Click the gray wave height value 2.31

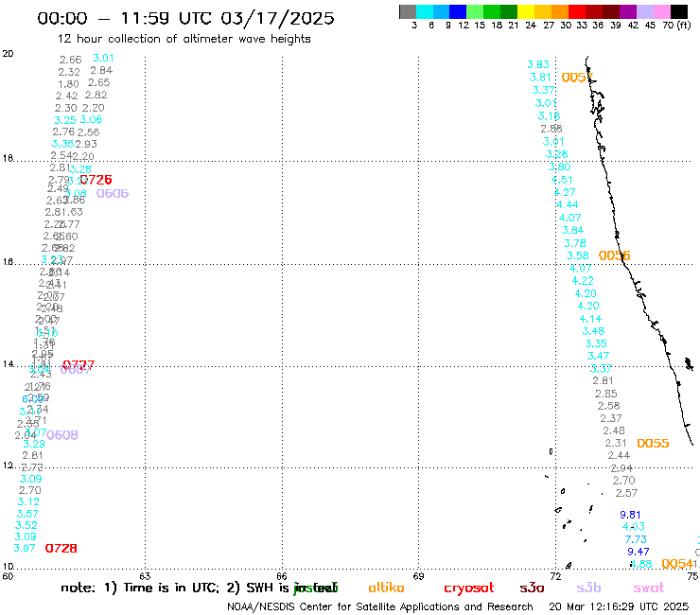coord(616,443)
